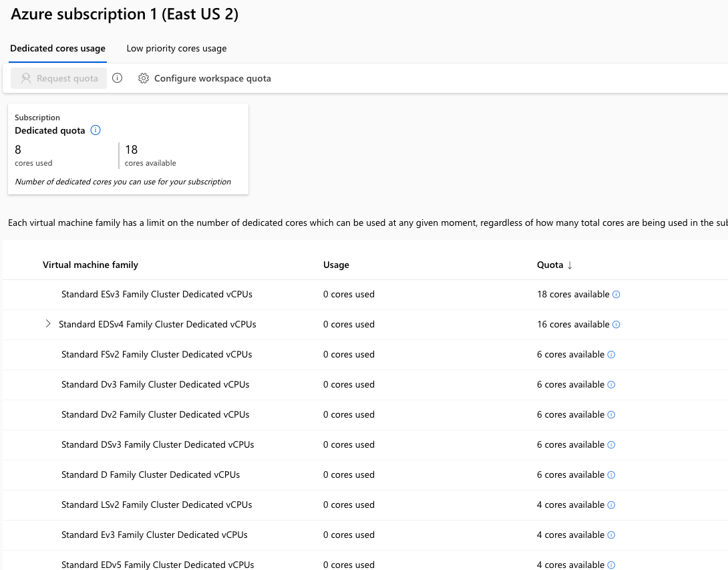Switch to Dedicated cores usage tab
The height and width of the screenshot is (570, 728).
point(57,48)
